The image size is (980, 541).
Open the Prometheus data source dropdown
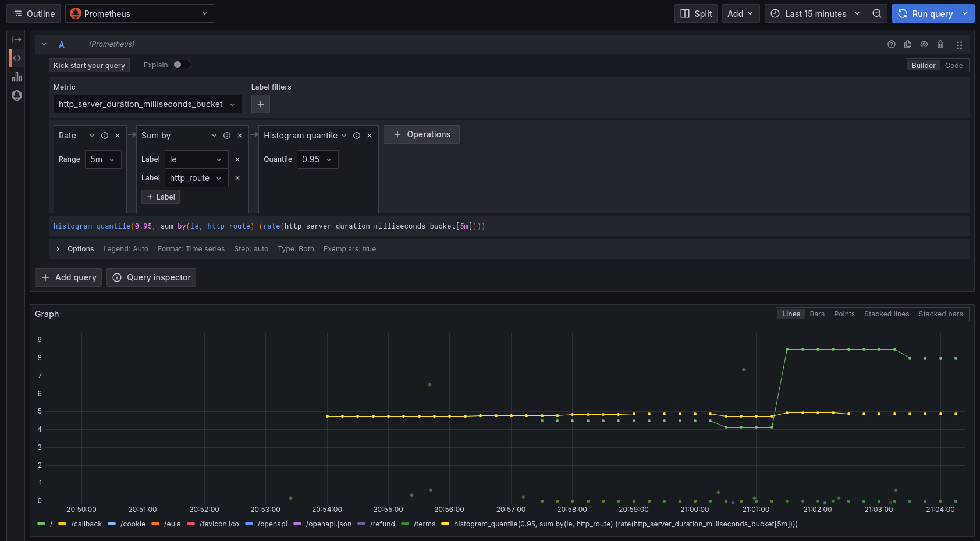click(x=139, y=13)
